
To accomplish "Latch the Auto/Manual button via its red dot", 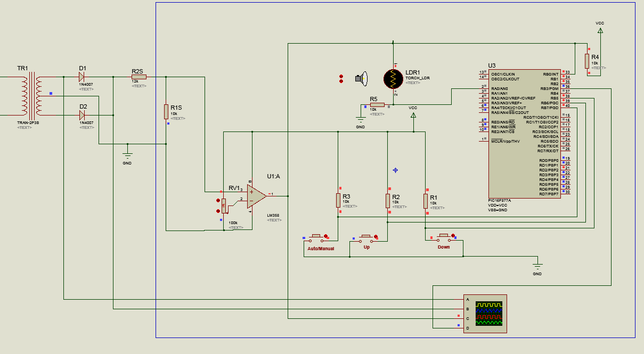I will [325, 236].
